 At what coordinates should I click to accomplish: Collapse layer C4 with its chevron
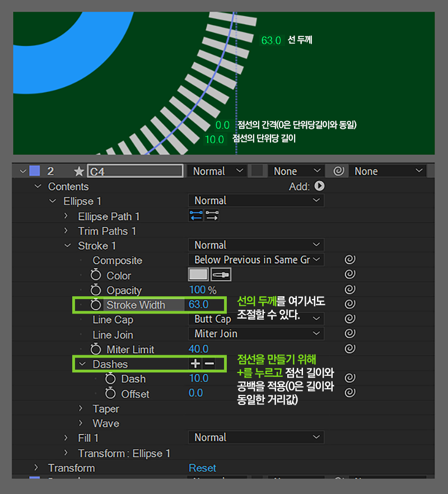point(23,171)
